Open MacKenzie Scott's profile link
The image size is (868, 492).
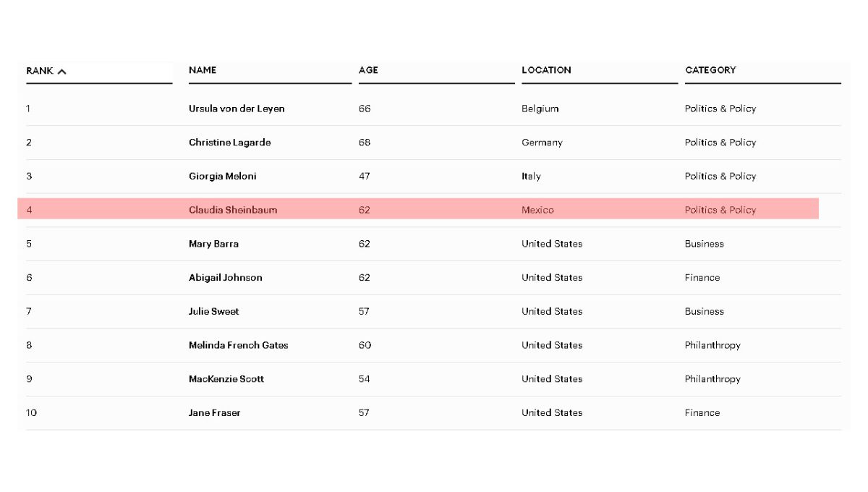tap(226, 379)
